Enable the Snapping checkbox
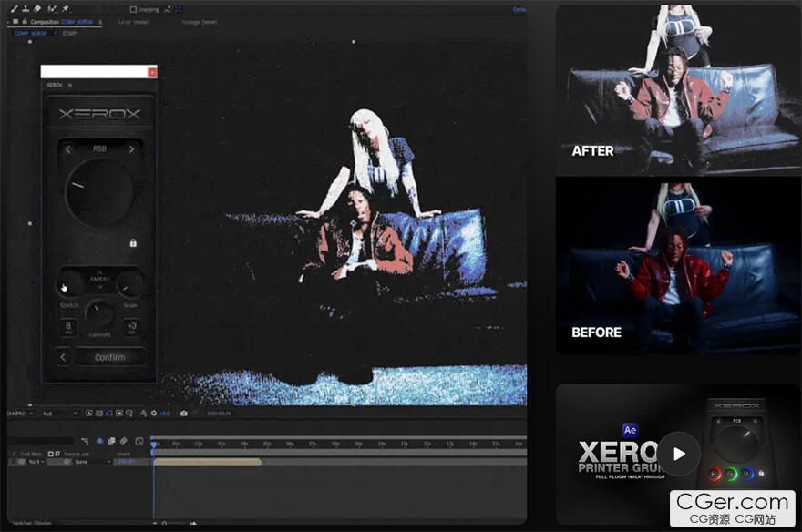Image resolution: width=802 pixels, height=532 pixels. tap(133, 9)
